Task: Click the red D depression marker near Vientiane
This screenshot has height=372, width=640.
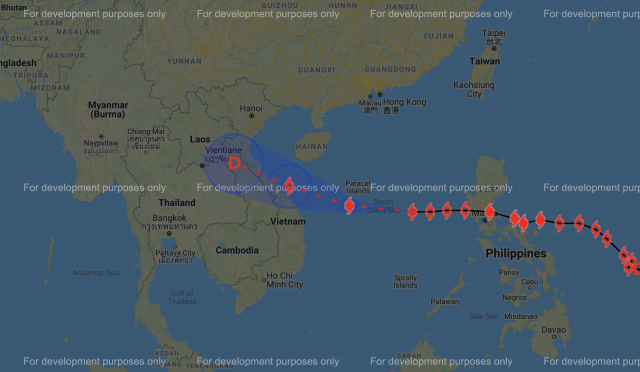Action: (234, 163)
